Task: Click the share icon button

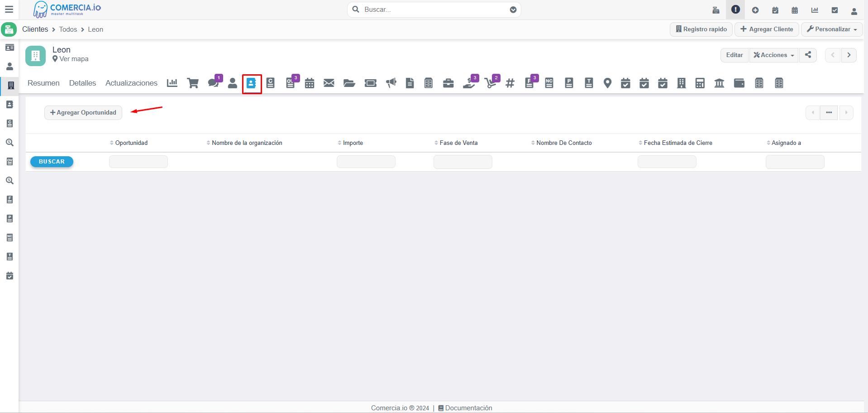Action: pyautogui.click(x=808, y=55)
